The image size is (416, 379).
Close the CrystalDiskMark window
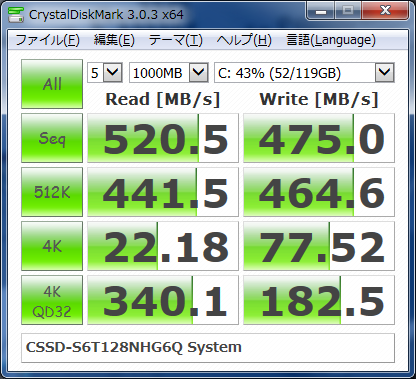[x=385, y=11]
